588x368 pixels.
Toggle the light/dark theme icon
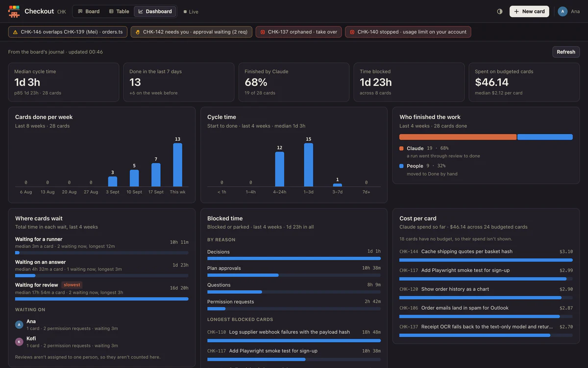pos(500,11)
